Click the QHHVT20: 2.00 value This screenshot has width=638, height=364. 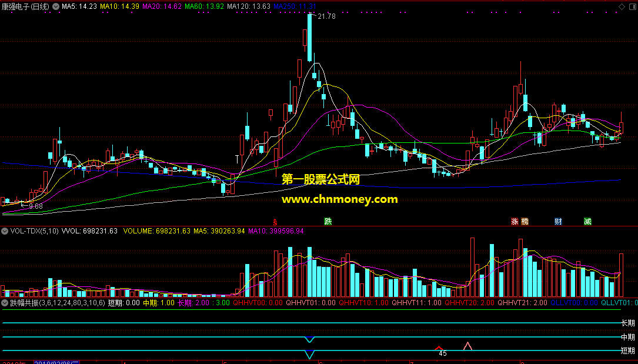pyautogui.click(x=470, y=303)
